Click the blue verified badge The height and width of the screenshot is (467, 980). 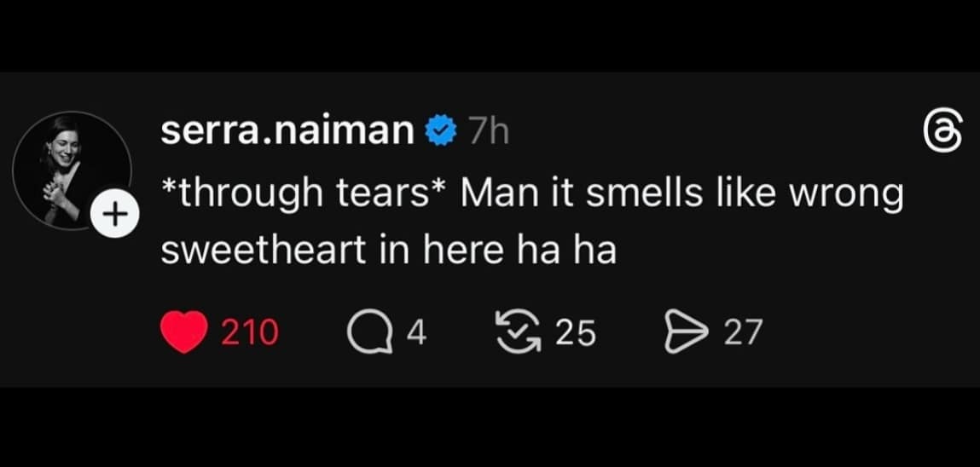442,132
